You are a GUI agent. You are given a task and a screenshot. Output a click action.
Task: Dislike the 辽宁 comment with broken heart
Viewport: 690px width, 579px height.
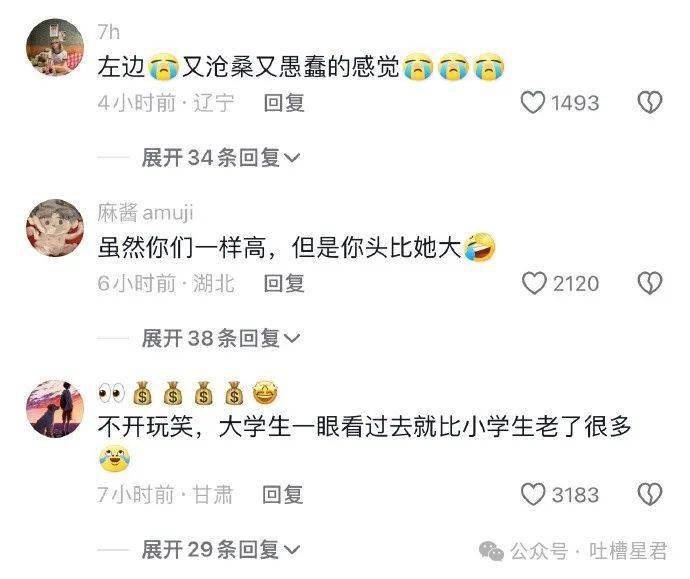[x=650, y=103]
